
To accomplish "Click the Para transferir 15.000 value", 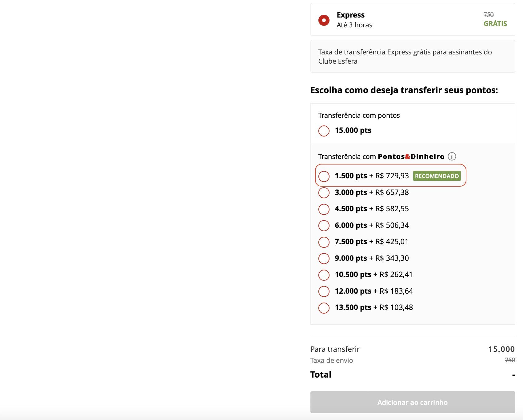I will tap(501, 349).
